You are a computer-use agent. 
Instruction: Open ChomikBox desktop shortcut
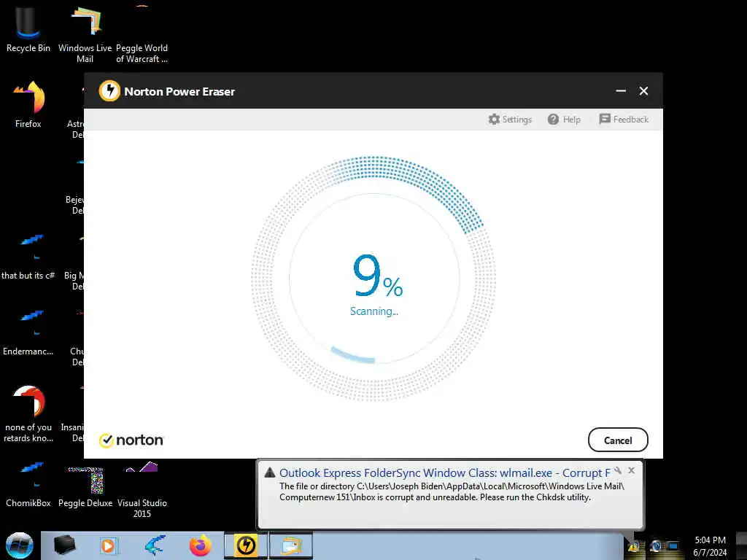[28, 484]
